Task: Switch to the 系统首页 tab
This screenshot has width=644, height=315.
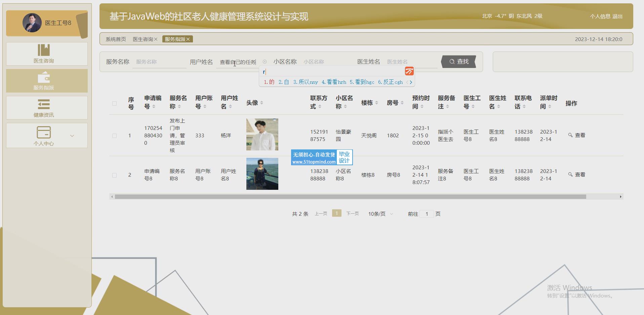Action: tap(116, 39)
